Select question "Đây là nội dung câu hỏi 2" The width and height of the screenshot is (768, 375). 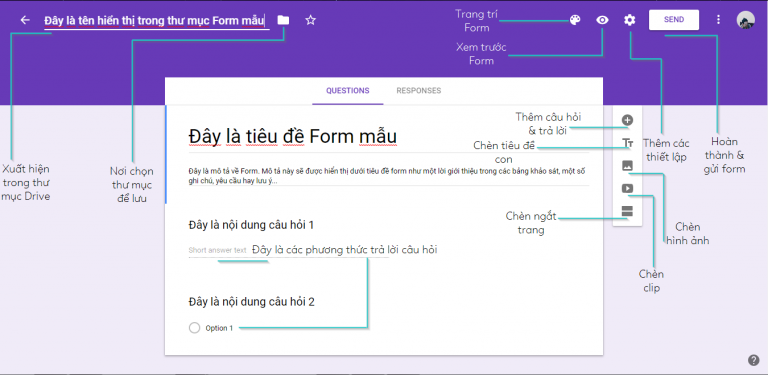coord(251,302)
